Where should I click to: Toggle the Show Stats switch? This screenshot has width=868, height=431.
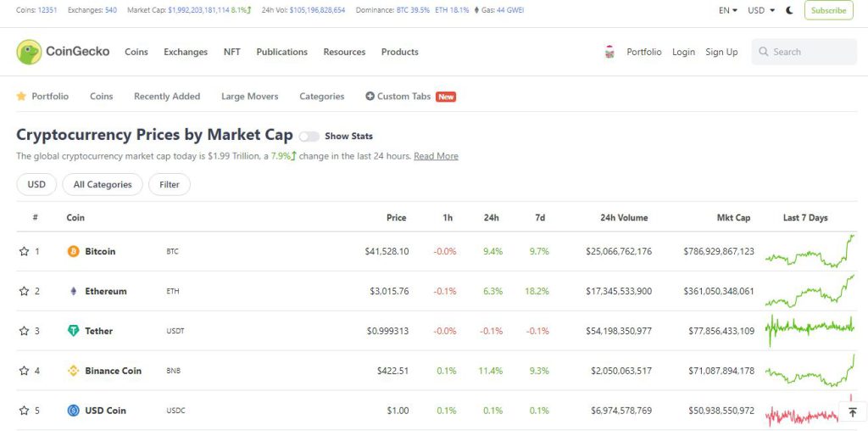point(309,137)
